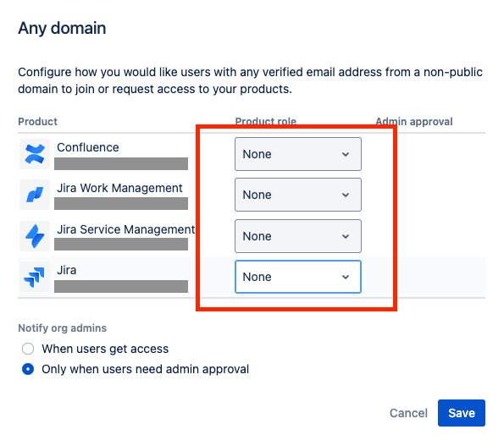Image resolution: width=504 pixels, height=446 pixels.
Task: Click the Jira product icon
Action: (x=35, y=277)
